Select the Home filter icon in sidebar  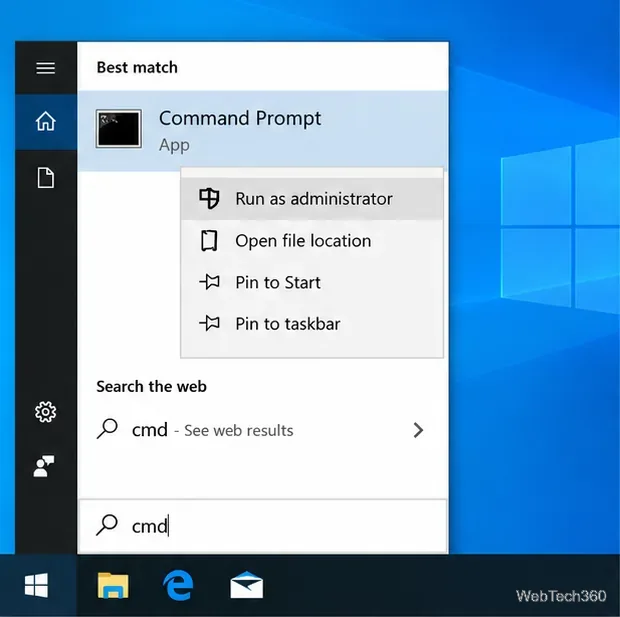(46, 121)
